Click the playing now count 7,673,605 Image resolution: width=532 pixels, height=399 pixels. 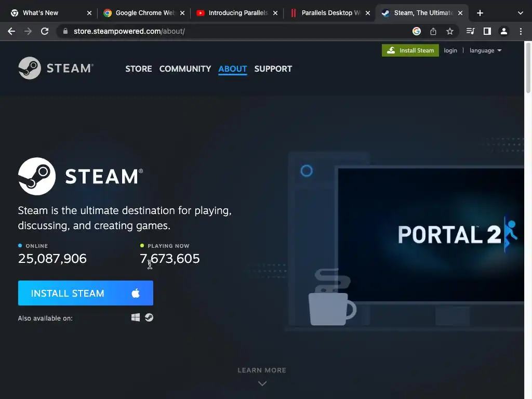tap(170, 259)
